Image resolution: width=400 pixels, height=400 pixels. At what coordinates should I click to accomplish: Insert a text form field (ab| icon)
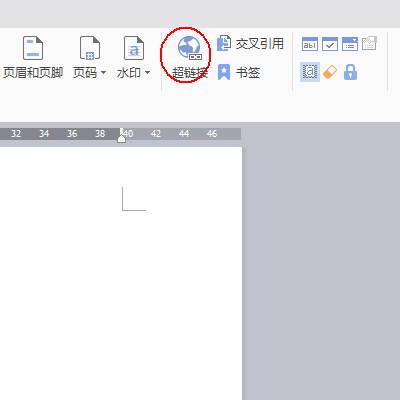[310, 44]
